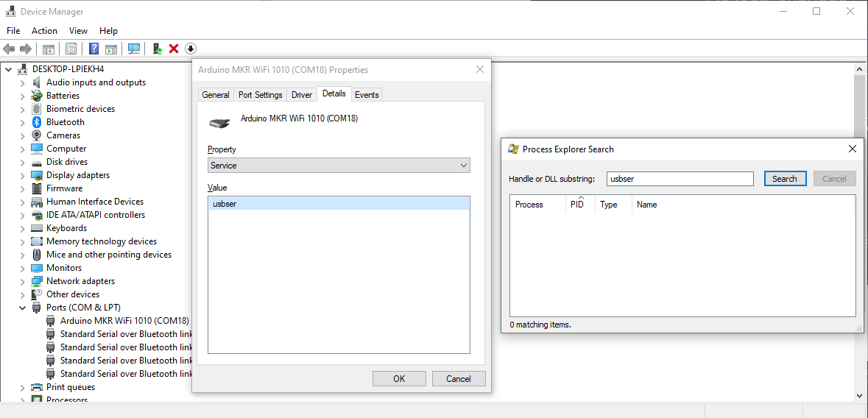Viewport: 868px width, 418px height.
Task: Click the red X uninstall device icon
Action: 174,49
